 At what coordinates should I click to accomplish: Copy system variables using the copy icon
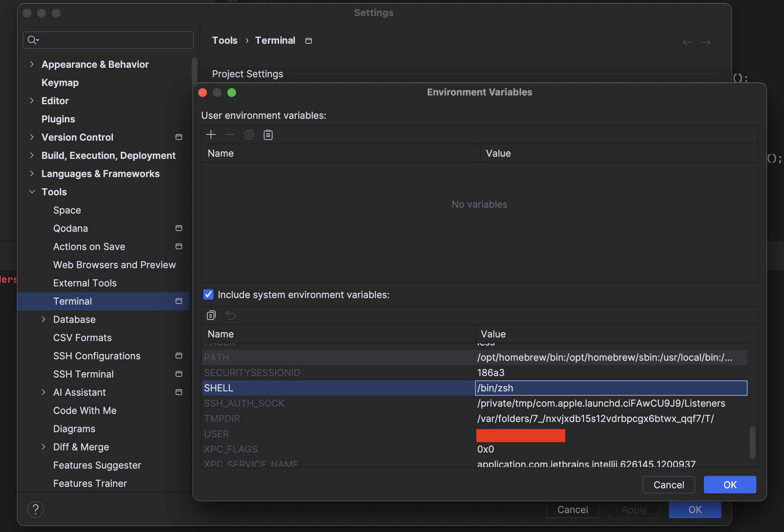coord(211,315)
